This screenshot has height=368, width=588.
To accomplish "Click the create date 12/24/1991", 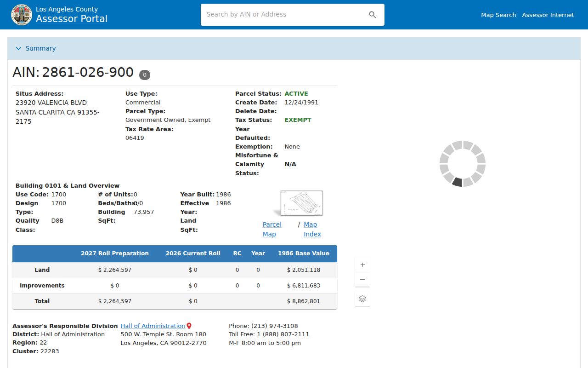I will [301, 103].
